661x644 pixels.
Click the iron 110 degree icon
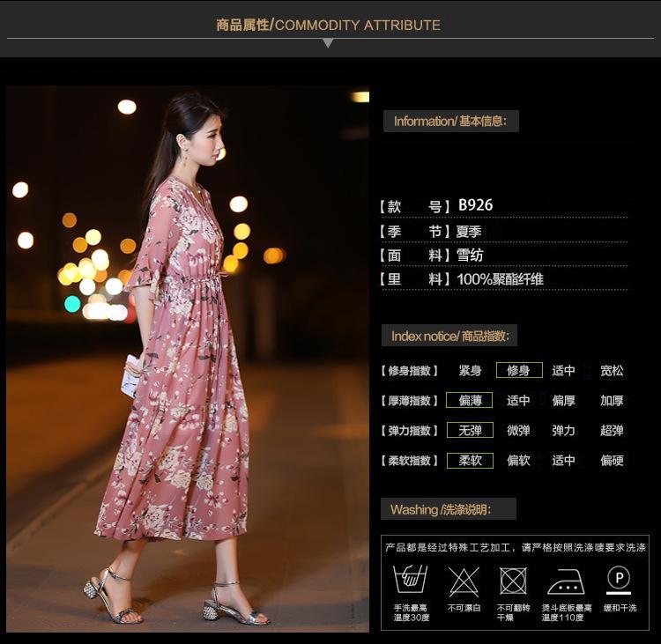(566, 581)
